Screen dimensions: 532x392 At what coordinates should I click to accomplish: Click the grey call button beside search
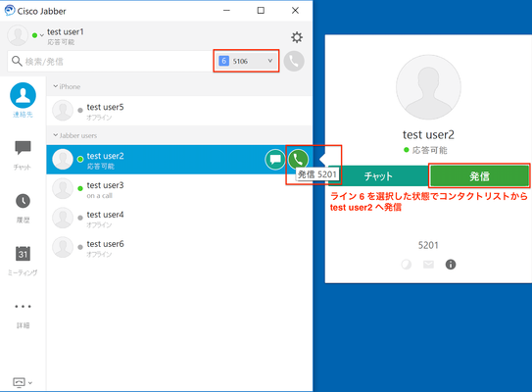[x=294, y=61]
